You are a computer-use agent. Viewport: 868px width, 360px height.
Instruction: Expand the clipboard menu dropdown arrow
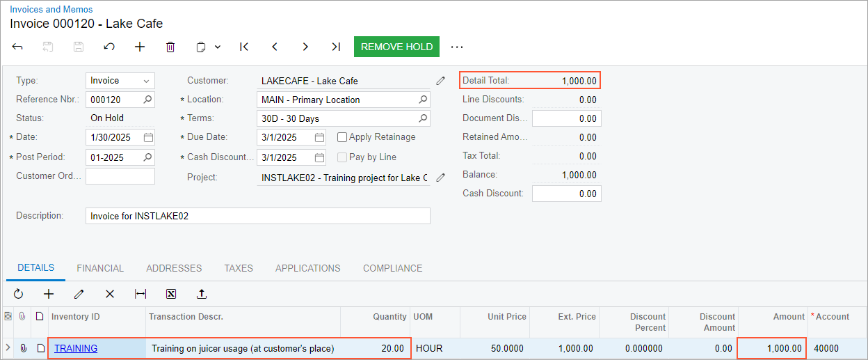[218, 47]
